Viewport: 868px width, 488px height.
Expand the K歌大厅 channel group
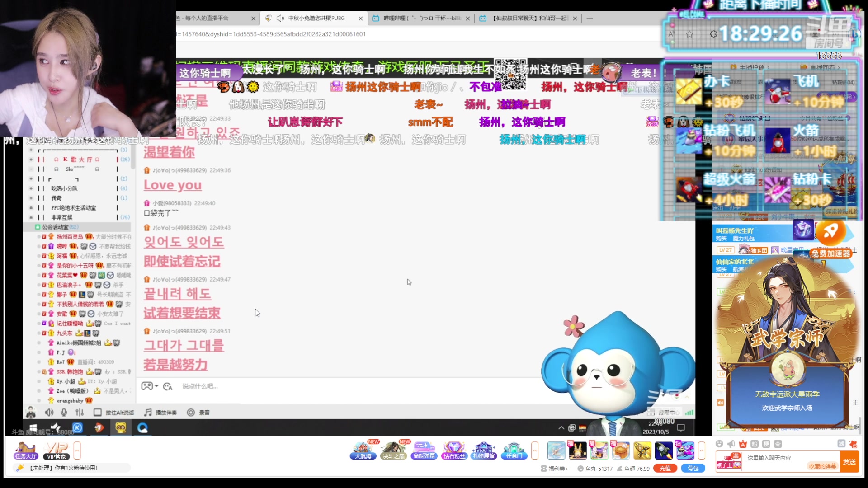(31, 159)
